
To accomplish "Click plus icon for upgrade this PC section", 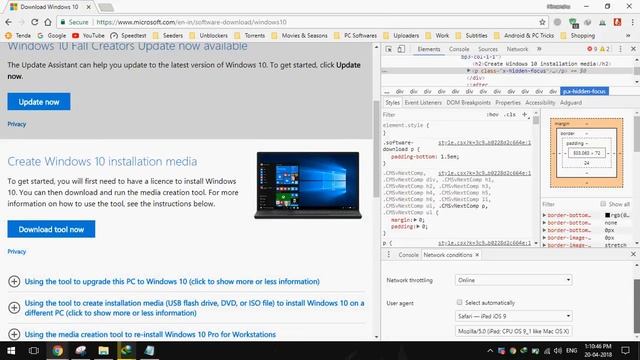I will [x=14, y=281].
